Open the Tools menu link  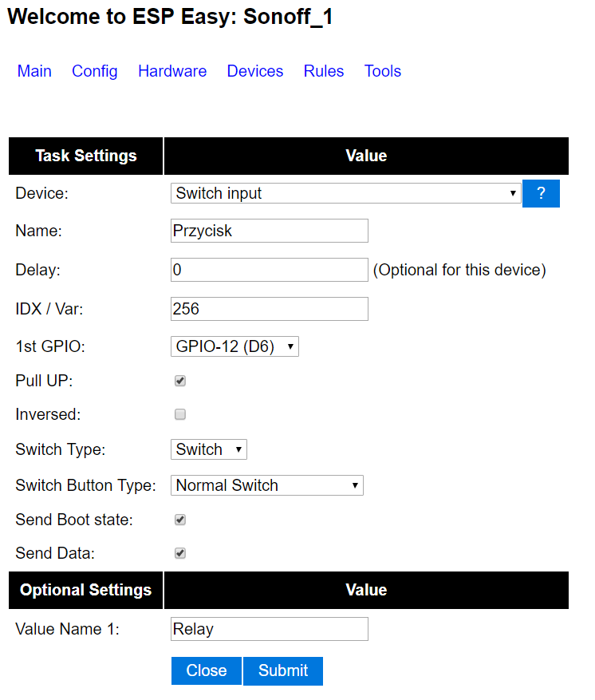383,71
